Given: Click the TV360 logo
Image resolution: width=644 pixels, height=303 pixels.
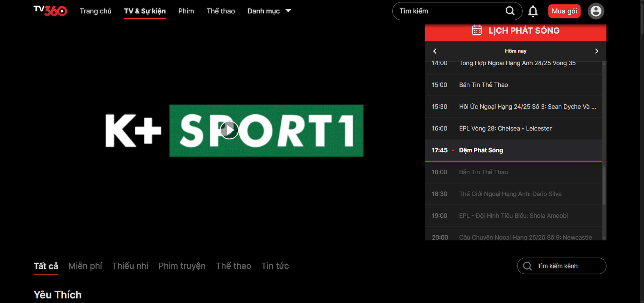Looking at the screenshot, I should (x=50, y=11).
